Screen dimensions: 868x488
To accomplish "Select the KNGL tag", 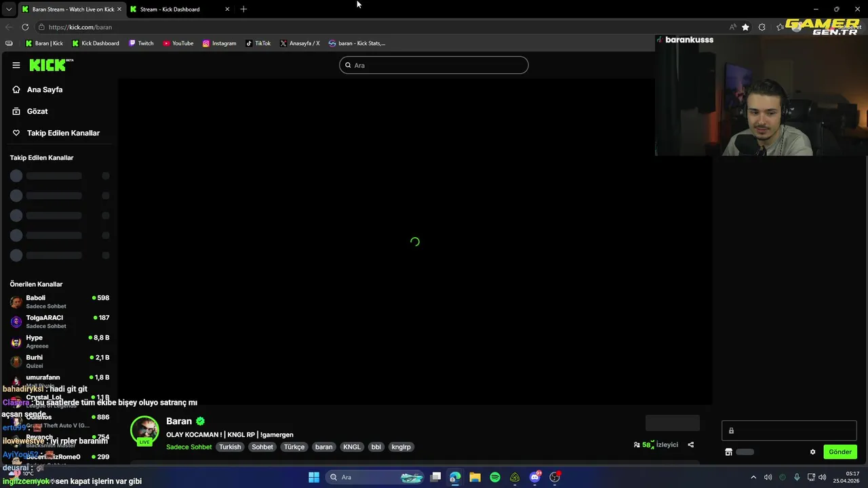I will click(352, 447).
